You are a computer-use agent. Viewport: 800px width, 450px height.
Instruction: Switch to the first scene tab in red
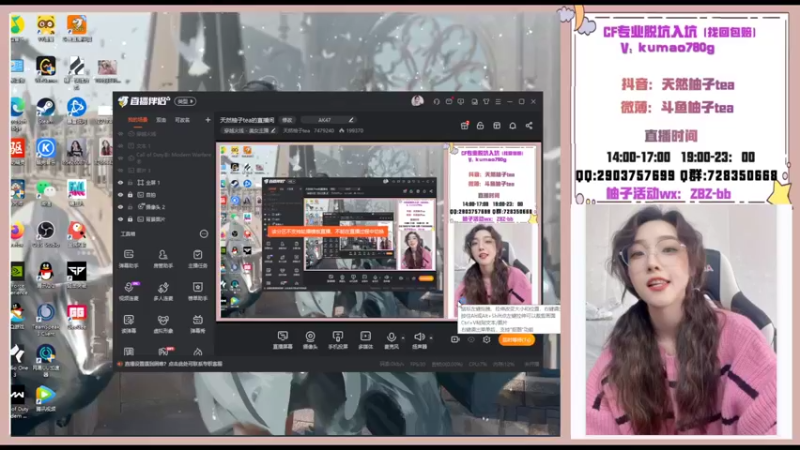pos(138,120)
